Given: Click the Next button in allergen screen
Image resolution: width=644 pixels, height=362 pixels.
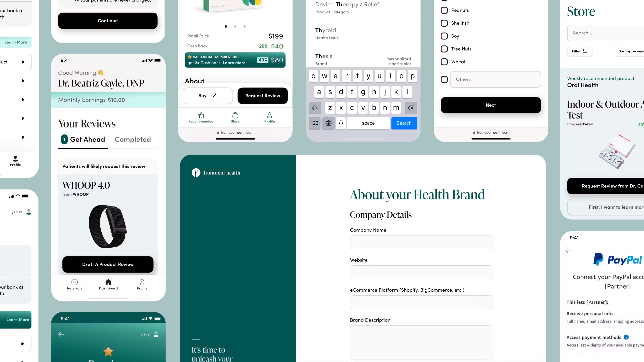Looking at the screenshot, I should point(491,105).
